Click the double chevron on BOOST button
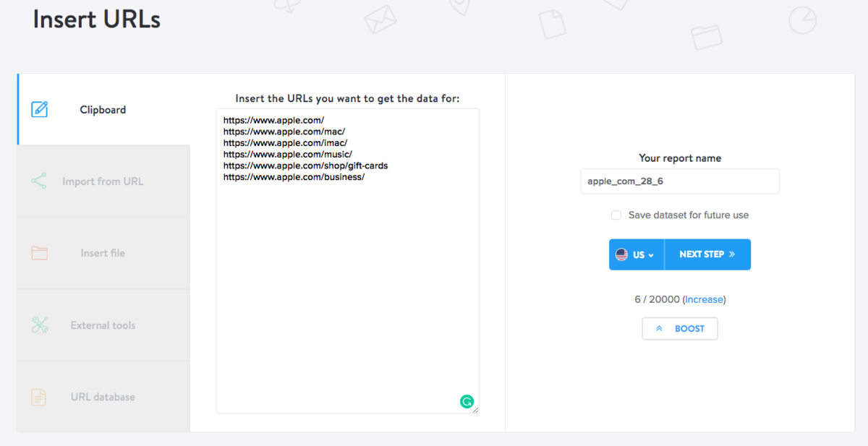The image size is (868, 446). 659,329
